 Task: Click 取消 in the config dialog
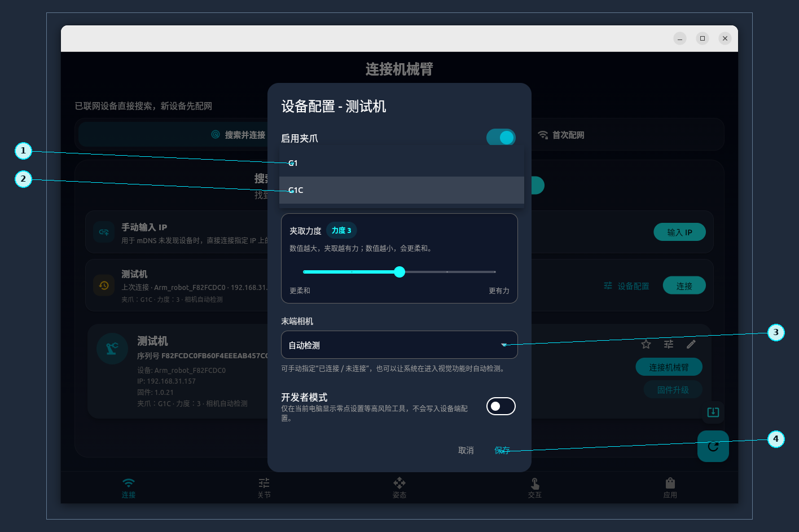tap(466, 450)
